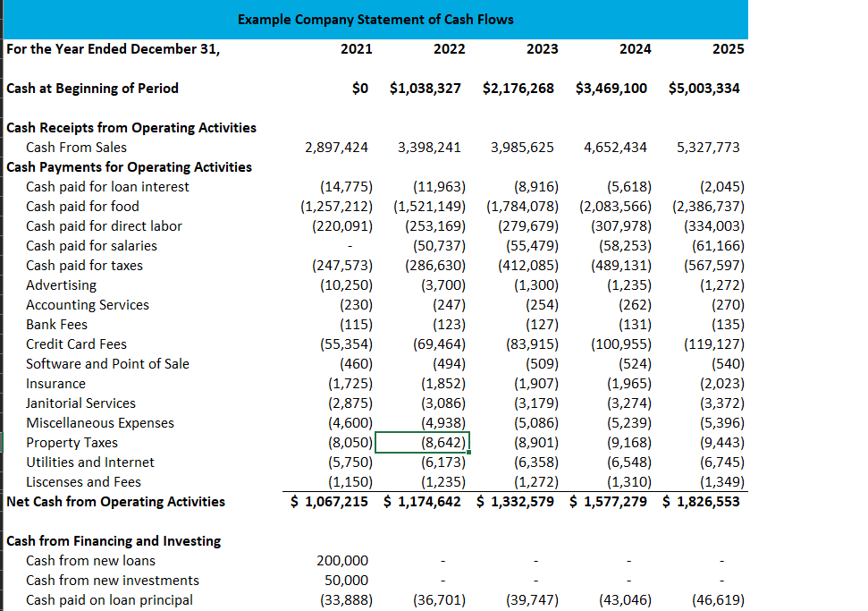Screen dimensions: 868x611
Task: Select the $ 1,067,215 net operating cash cell
Action: [329, 501]
